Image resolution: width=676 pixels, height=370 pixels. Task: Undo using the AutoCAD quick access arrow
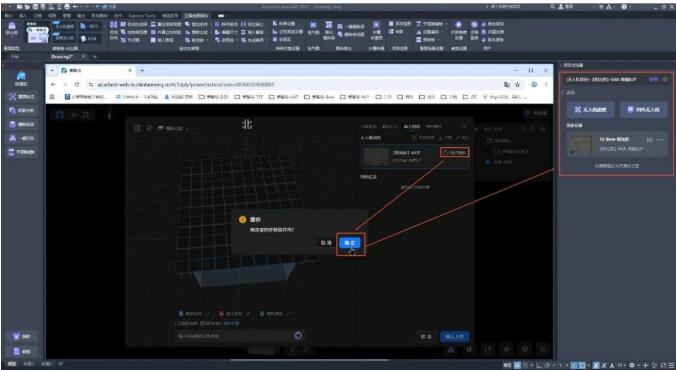point(75,7)
